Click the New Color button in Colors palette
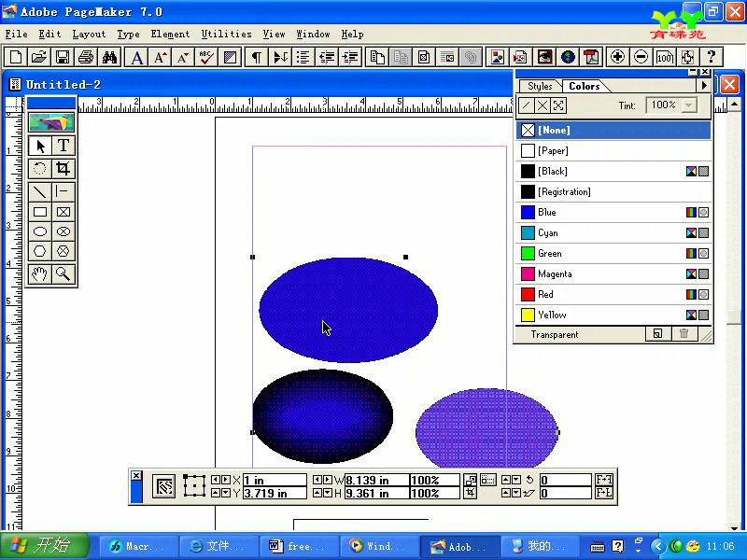Viewport: 747px width, 560px height. pos(657,334)
